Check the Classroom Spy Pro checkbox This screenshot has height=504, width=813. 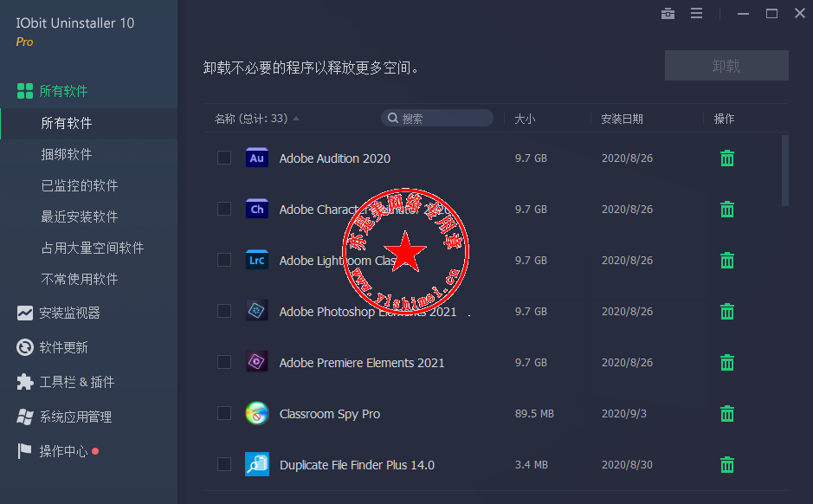click(x=224, y=413)
